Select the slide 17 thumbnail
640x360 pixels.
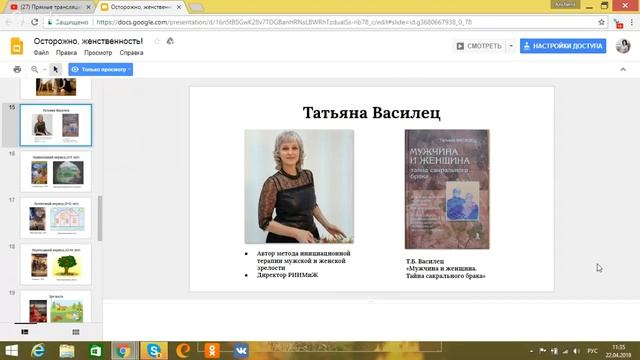click(x=56, y=218)
